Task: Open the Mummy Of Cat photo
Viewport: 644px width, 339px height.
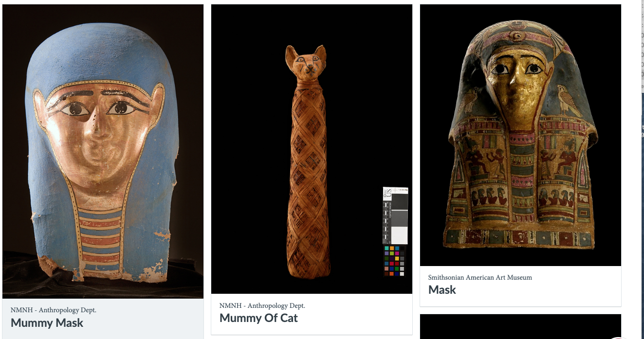Action: 312,149
